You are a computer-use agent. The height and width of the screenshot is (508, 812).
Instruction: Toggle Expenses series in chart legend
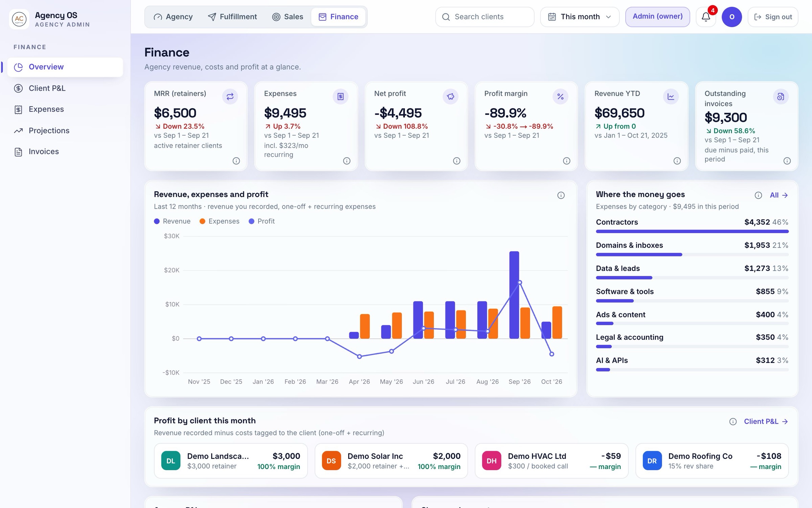pyautogui.click(x=219, y=221)
